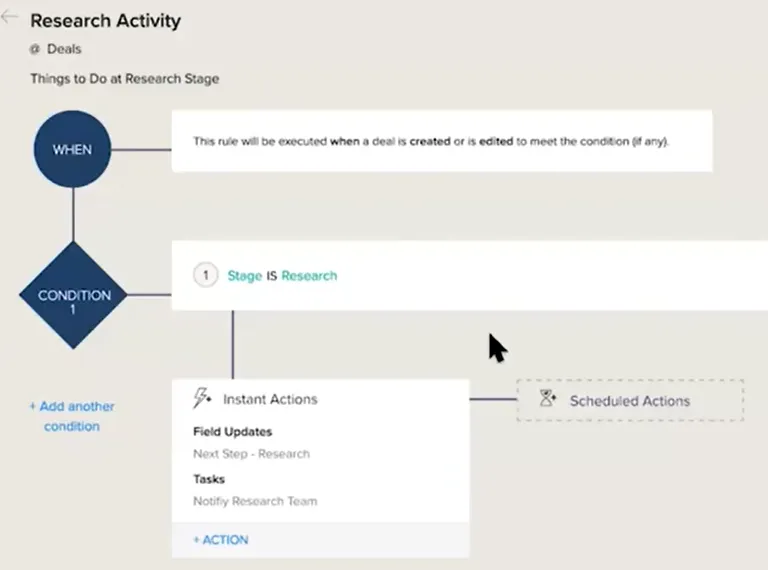Click the Things to Do at Research Stage description
The width and height of the screenshot is (768, 570).
(x=125, y=79)
